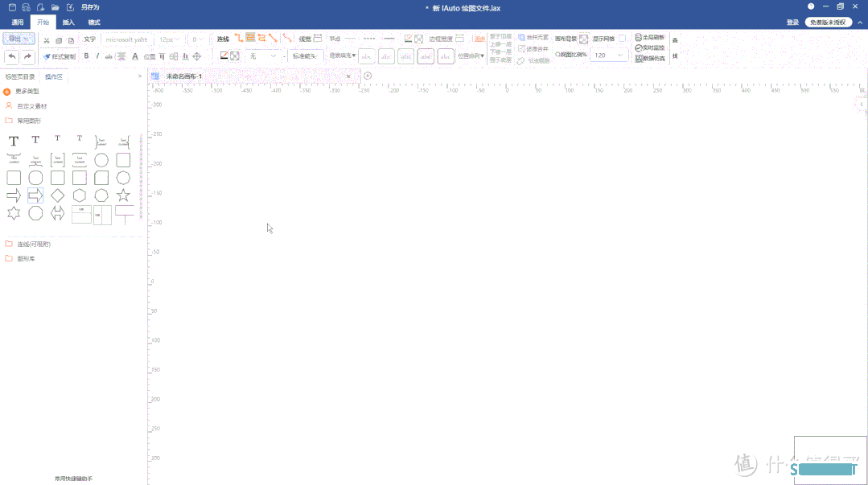Toggle strikethrough text formatting

109,56
